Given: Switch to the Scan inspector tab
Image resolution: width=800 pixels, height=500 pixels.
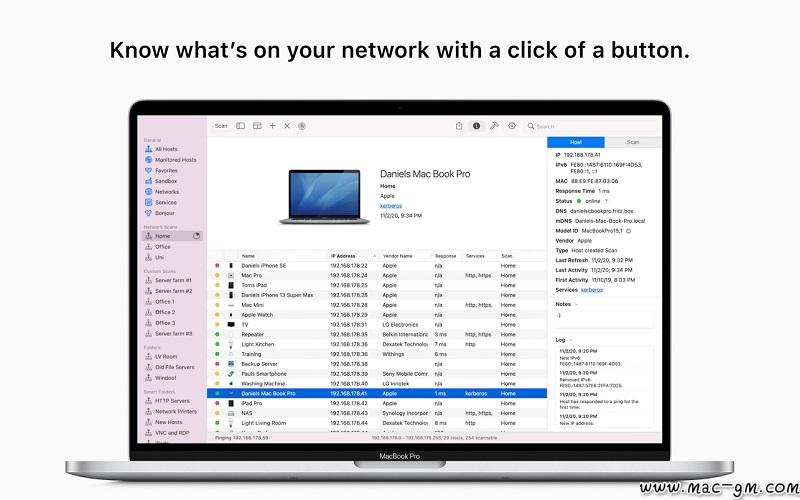Looking at the screenshot, I should [x=633, y=143].
